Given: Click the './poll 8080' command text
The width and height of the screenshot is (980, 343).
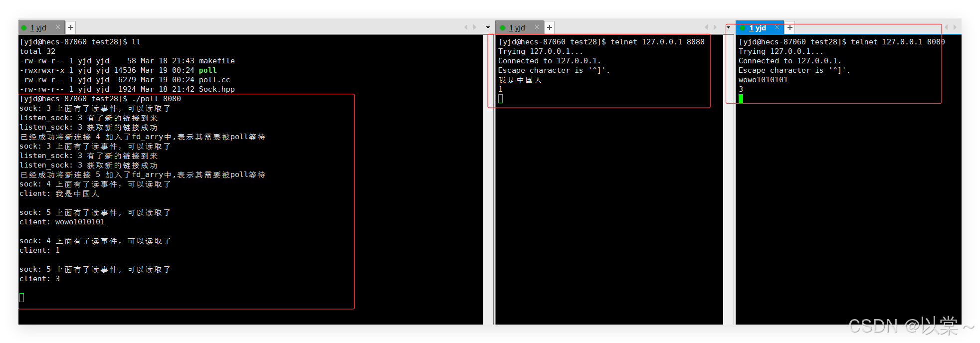Looking at the screenshot, I should (x=156, y=99).
